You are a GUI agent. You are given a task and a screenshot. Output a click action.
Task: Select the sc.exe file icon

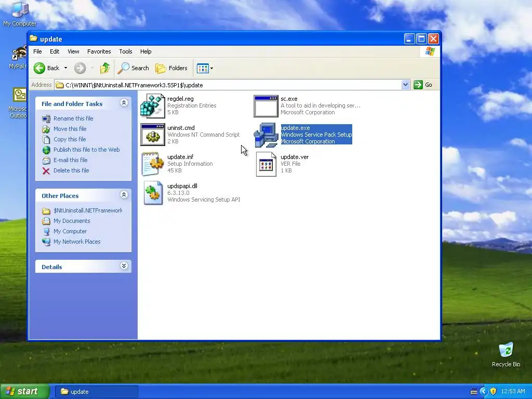(265, 106)
